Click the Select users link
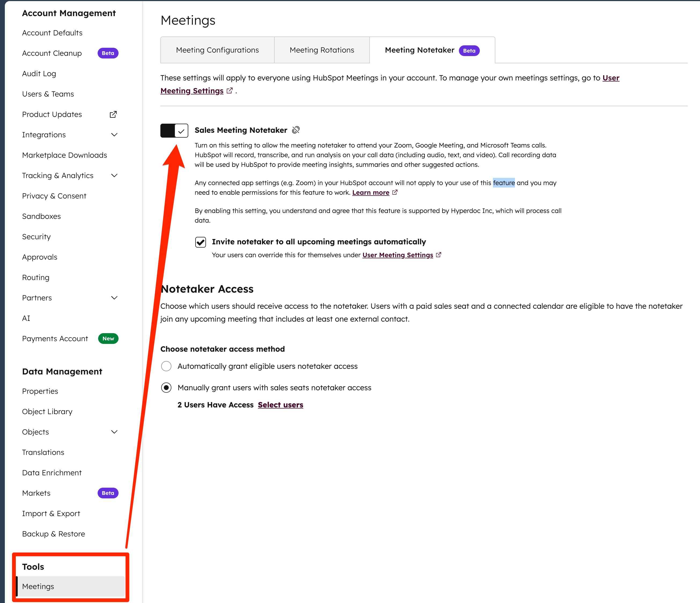The width and height of the screenshot is (700, 603). point(281,405)
